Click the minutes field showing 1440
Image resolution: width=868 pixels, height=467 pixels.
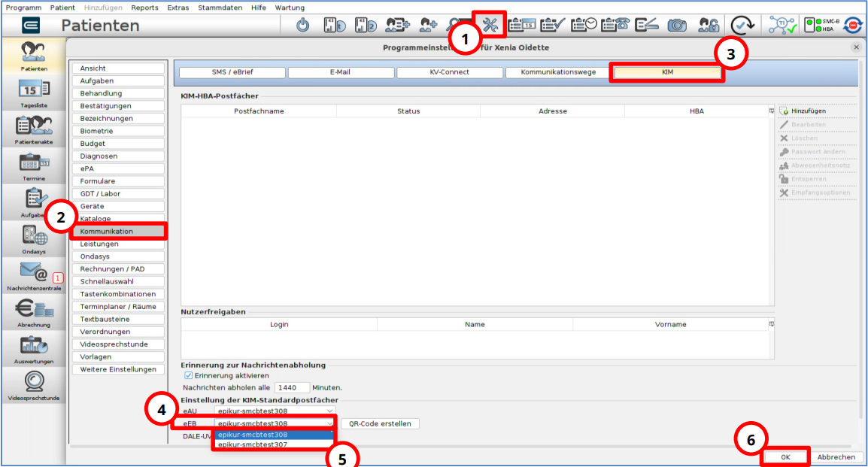pos(292,387)
